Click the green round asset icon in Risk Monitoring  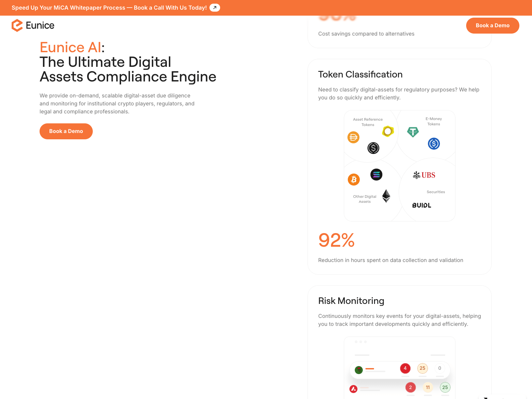point(359,370)
